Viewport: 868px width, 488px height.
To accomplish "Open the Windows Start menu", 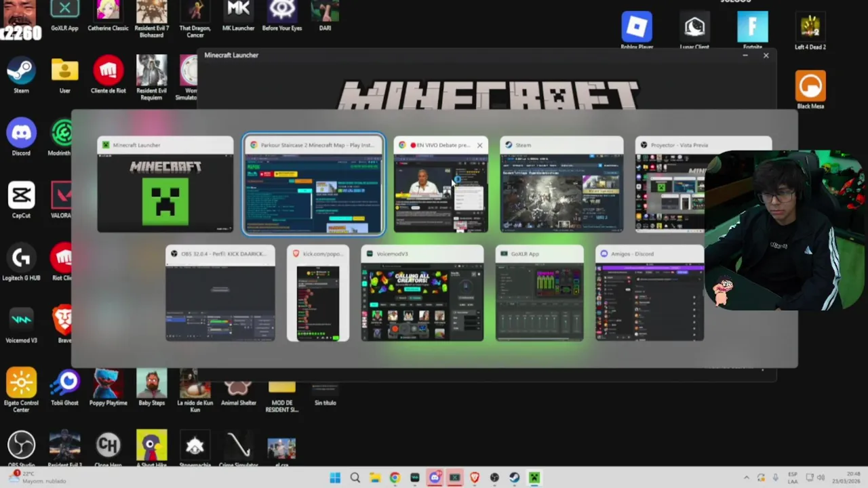I will [x=335, y=478].
